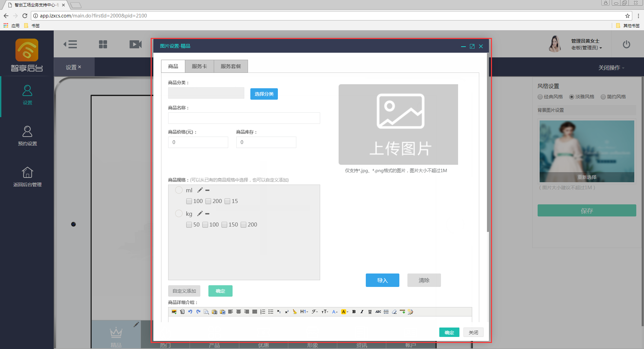Remove the kg specification with the minus icon
The width and height of the screenshot is (644, 349).
(207, 214)
